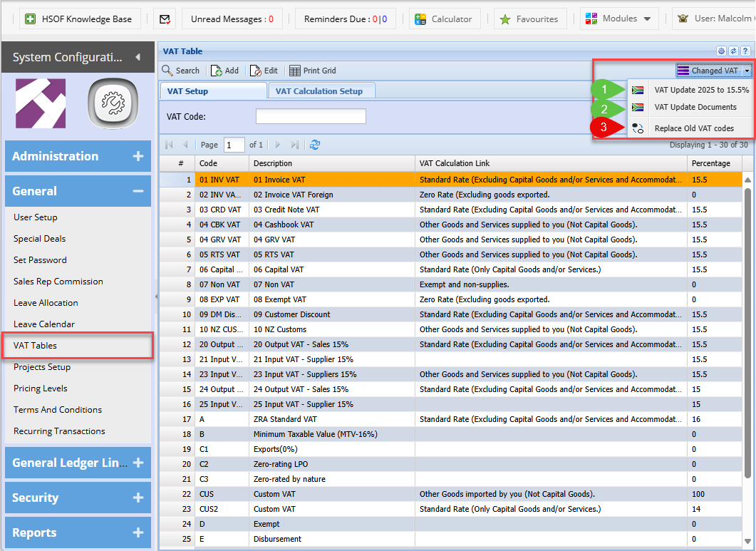Click the Print Grid button
The image size is (756, 551).
coord(312,71)
